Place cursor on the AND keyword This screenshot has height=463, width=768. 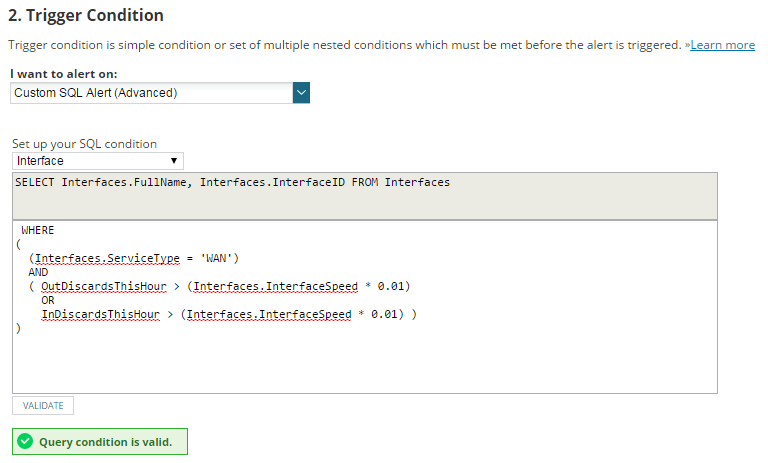click(x=38, y=272)
